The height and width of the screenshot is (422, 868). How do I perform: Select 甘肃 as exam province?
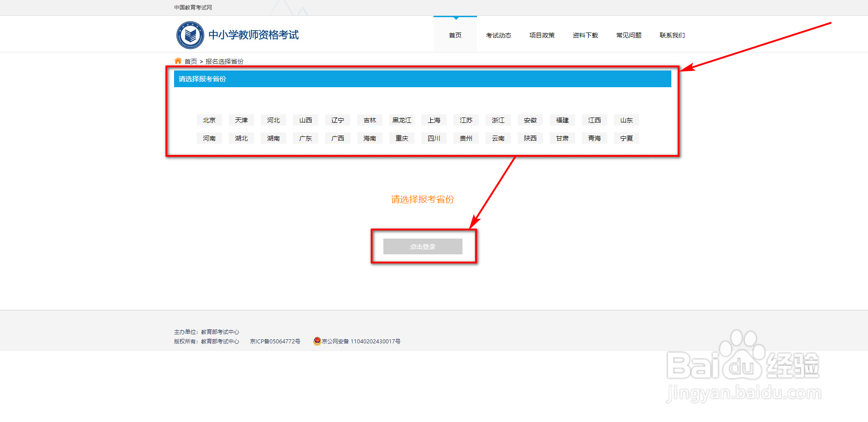pyautogui.click(x=562, y=138)
